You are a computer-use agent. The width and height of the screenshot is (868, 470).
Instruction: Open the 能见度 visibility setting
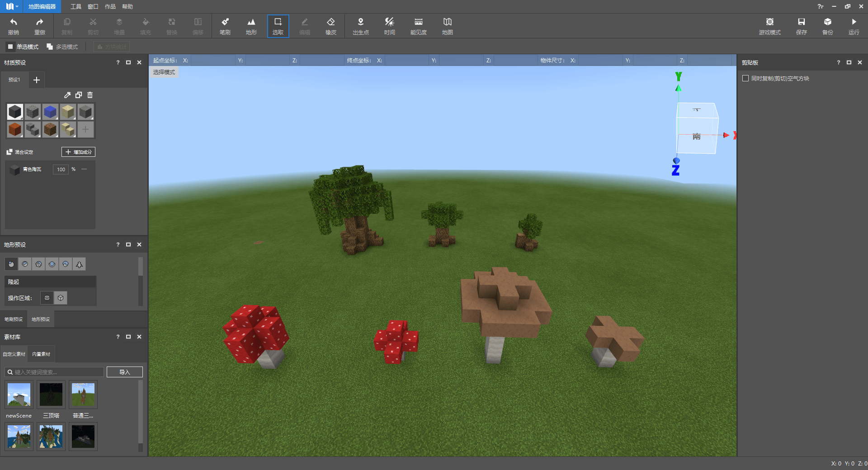tap(419, 26)
